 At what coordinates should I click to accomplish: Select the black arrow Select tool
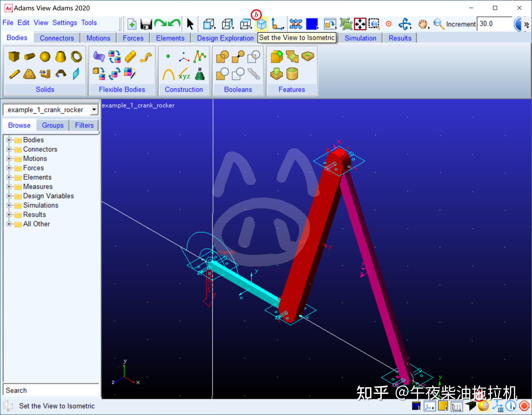(x=190, y=24)
